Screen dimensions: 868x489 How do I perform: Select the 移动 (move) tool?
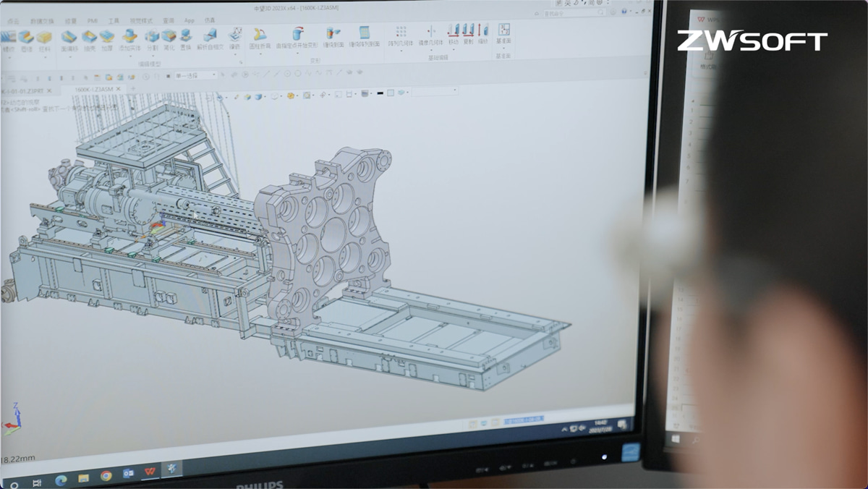click(454, 34)
